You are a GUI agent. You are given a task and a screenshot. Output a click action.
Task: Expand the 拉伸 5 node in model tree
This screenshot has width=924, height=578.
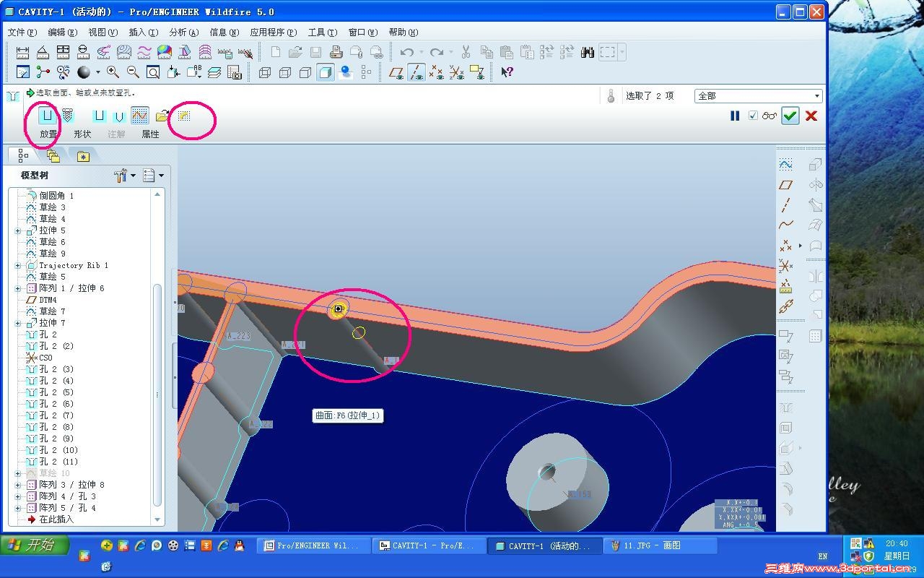tap(17, 230)
